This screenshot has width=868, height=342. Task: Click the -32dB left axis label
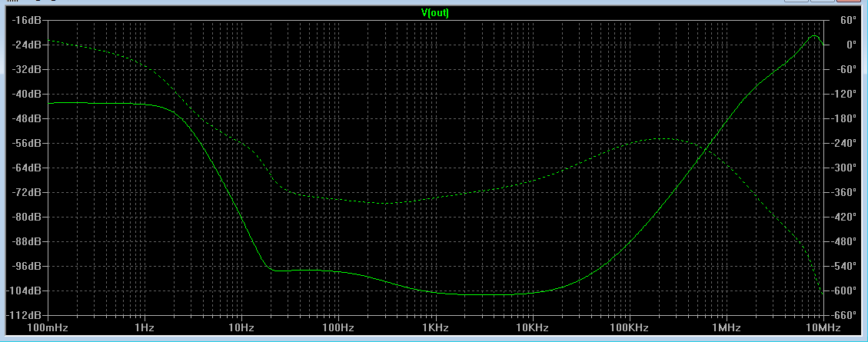[28, 69]
